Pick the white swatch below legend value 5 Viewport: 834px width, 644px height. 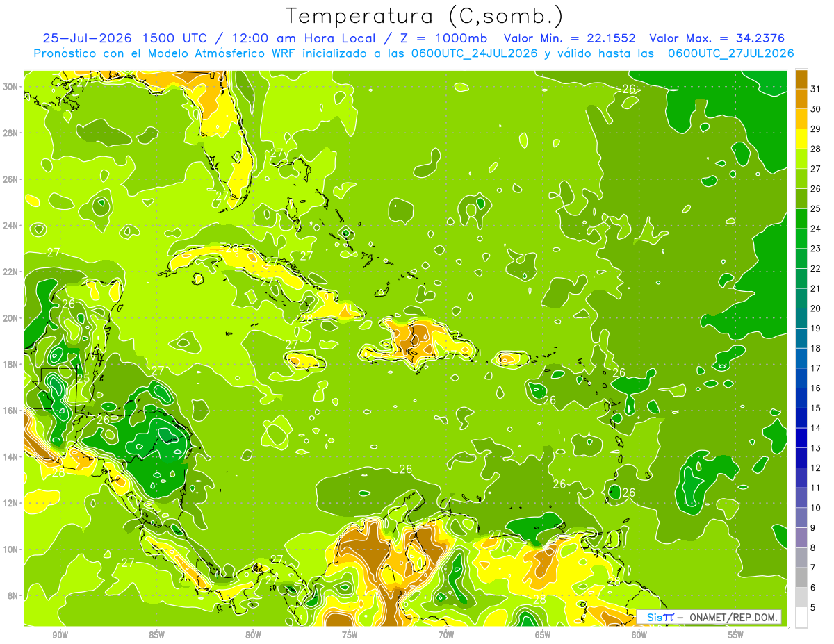[x=801, y=618]
